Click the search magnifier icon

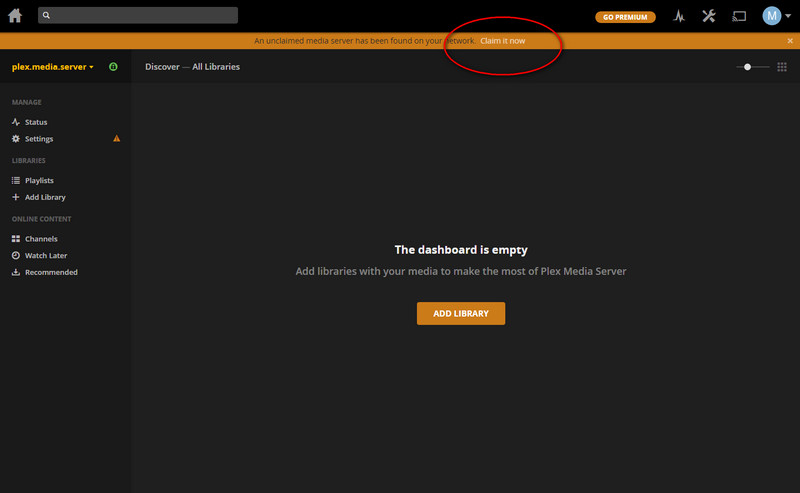pyautogui.click(x=46, y=15)
